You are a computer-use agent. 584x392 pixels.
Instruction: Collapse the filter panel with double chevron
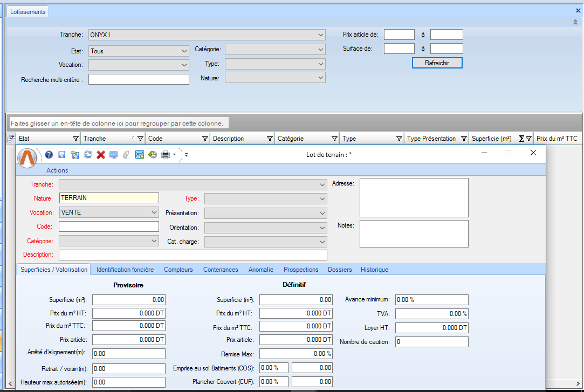click(575, 22)
